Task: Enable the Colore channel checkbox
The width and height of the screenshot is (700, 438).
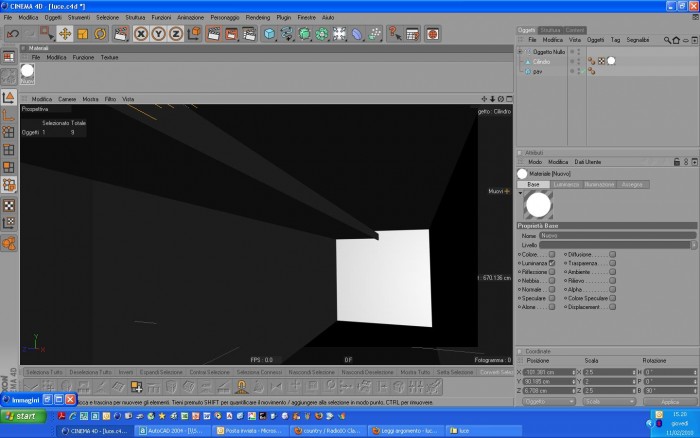Action: pos(552,254)
